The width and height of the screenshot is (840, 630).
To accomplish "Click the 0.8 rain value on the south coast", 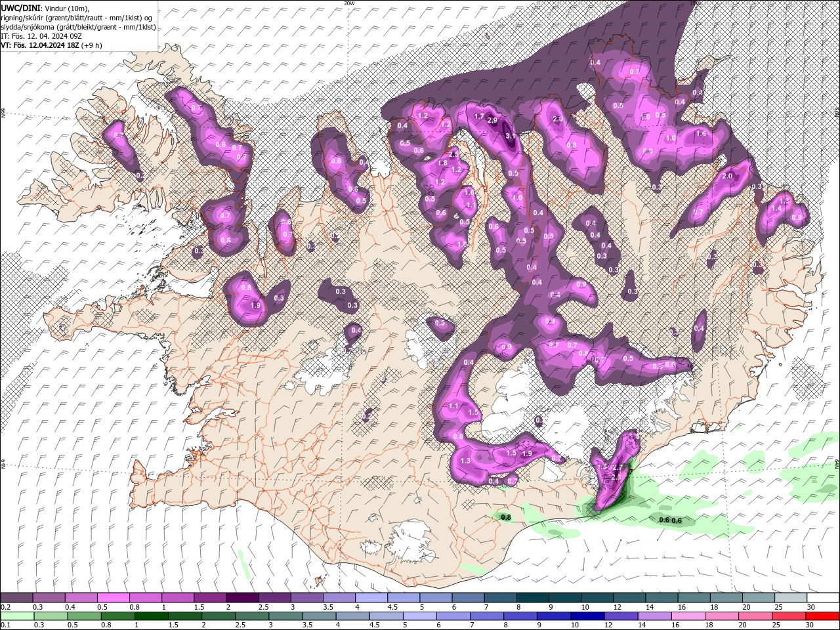I will tap(506, 517).
